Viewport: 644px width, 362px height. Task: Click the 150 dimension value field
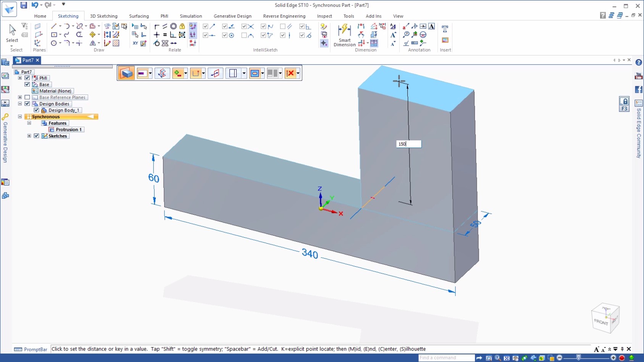(408, 144)
